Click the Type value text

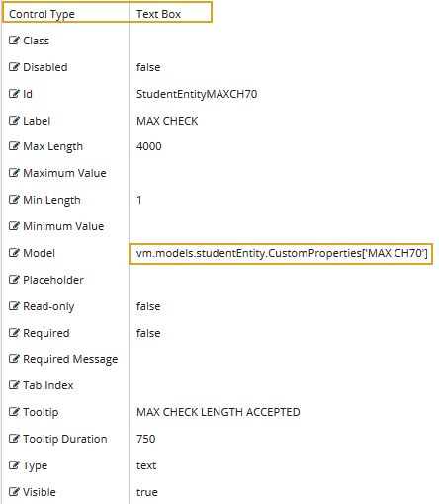146,465
